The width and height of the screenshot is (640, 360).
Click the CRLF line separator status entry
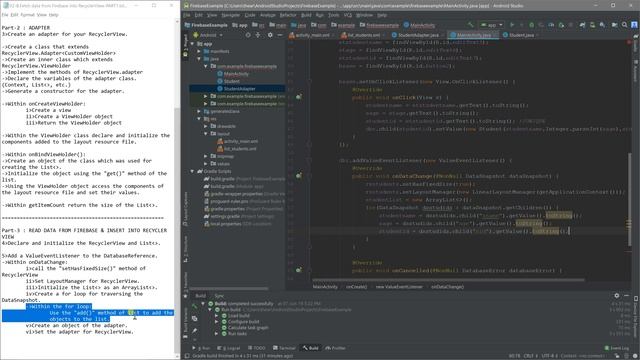[x=531, y=356]
